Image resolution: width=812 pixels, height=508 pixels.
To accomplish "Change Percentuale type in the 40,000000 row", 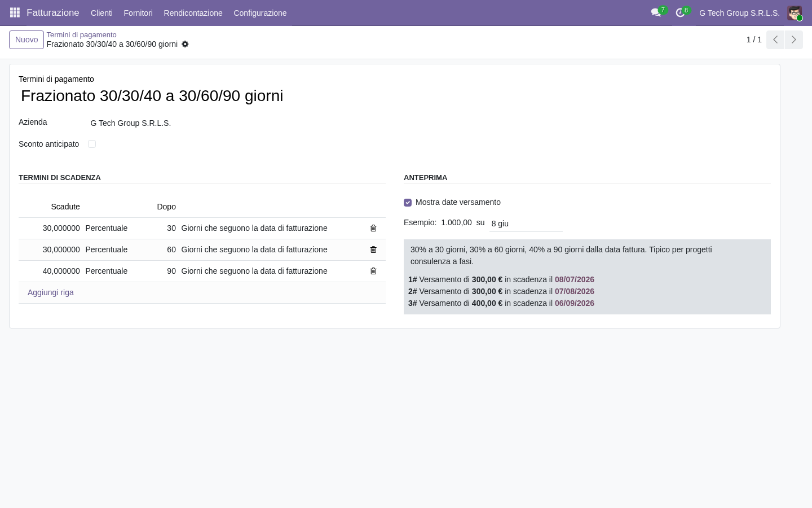I will pyautogui.click(x=107, y=271).
